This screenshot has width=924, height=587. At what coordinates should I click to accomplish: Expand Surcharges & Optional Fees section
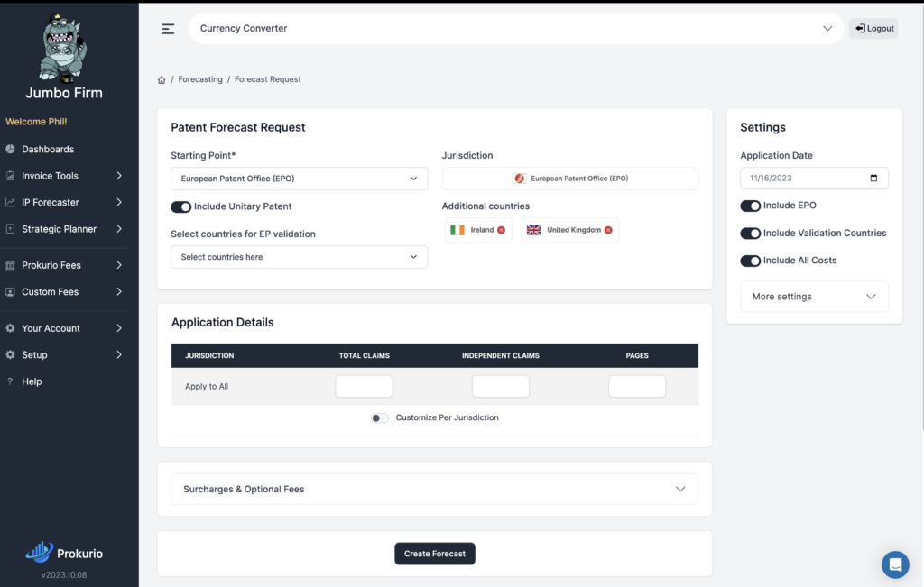click(x=435, y=490)
